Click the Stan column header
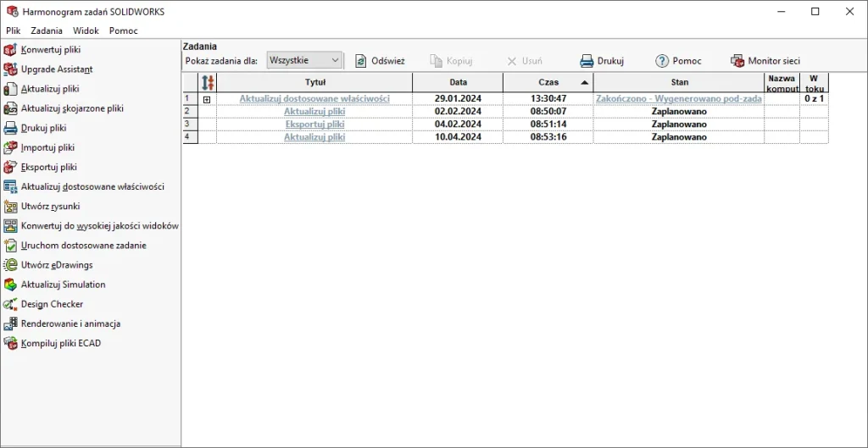Viewport: 868px width, 448px height. pos(679,82)
